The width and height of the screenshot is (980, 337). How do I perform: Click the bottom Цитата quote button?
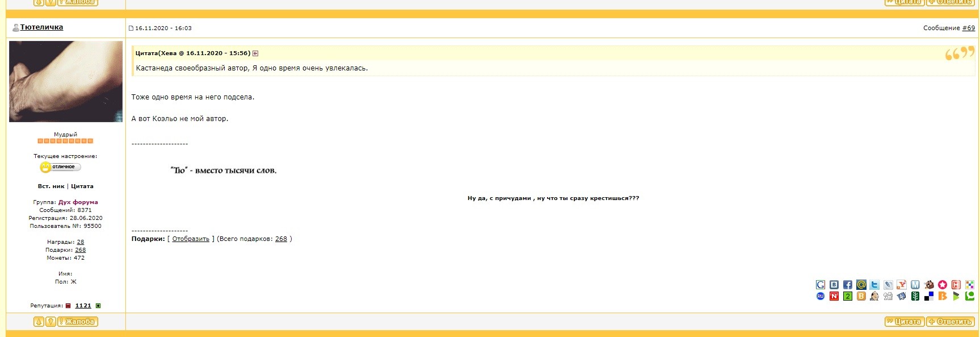pyautogui.click(x=905, y=322)
